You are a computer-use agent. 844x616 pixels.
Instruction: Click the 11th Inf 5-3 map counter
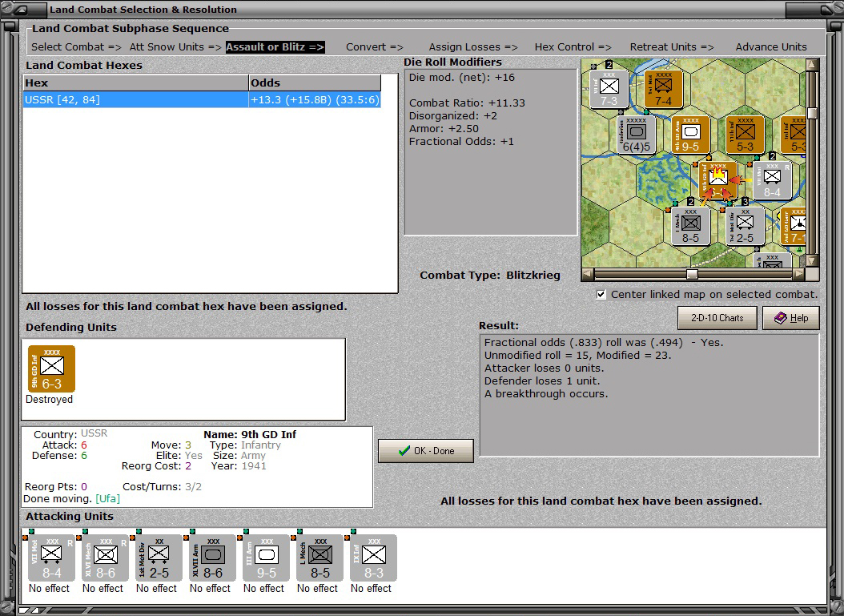coord(745,135)
